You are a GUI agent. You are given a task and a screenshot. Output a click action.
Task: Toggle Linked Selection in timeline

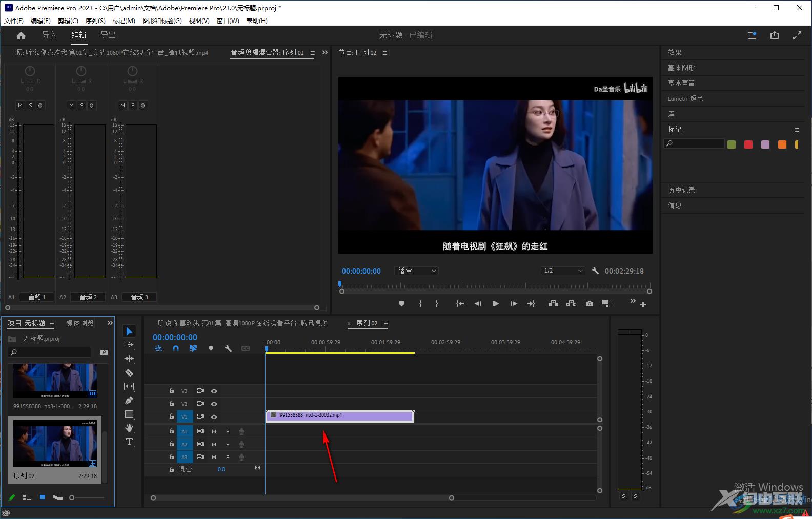[x=193, y=348]
